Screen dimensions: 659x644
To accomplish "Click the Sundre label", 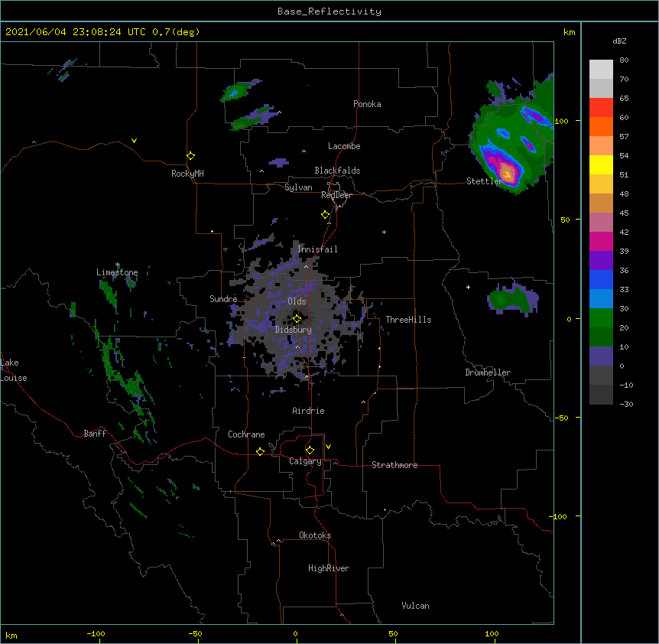I will point(223,299).
